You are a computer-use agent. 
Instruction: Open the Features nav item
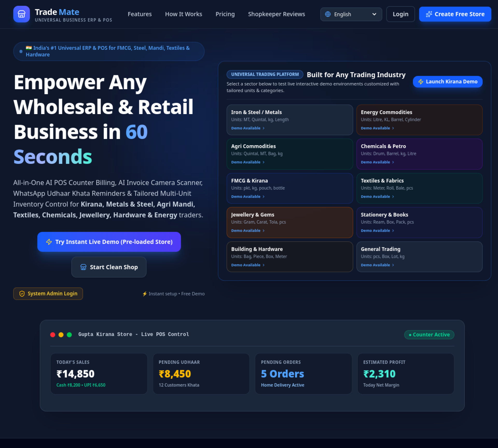(x=140, y=14)
